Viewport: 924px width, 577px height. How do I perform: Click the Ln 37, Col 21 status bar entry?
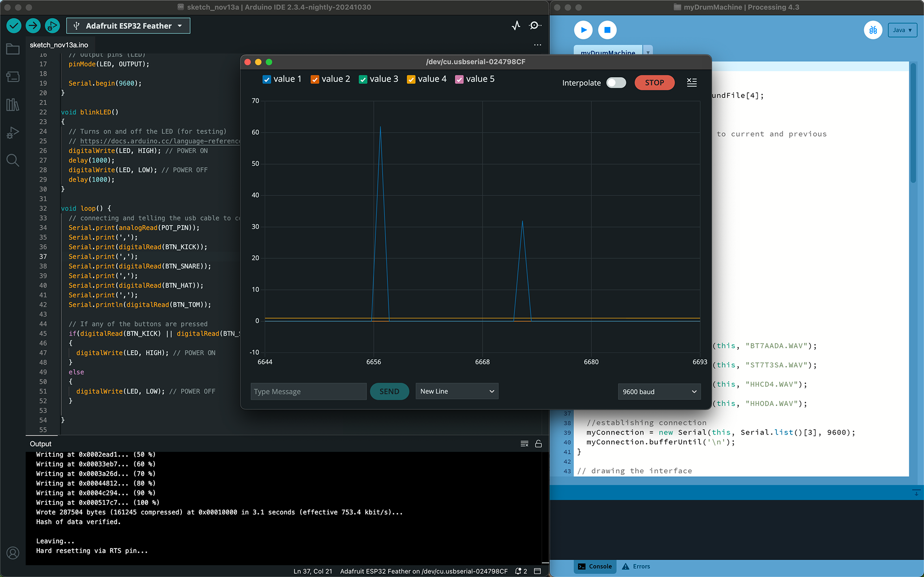(313, 571)
